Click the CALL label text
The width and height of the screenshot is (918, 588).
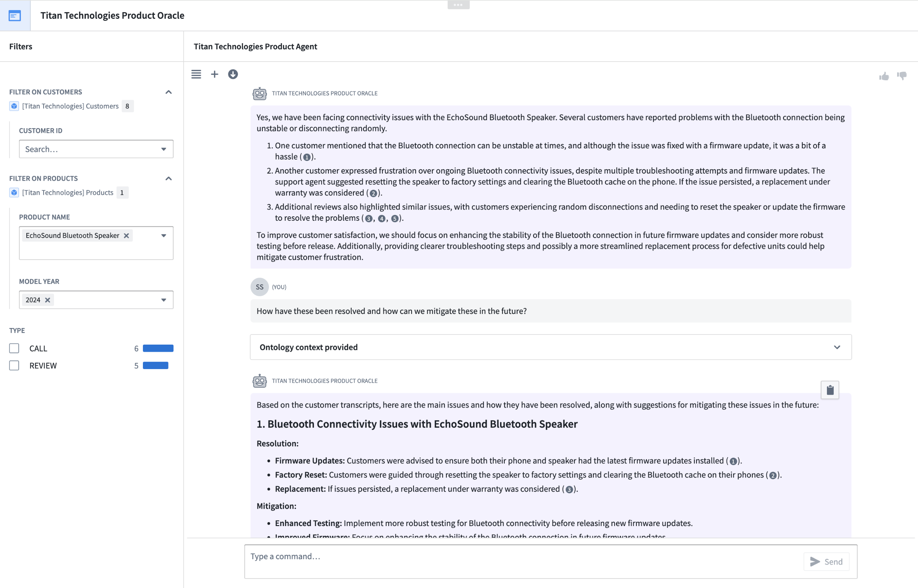click(x=38, y=348)
